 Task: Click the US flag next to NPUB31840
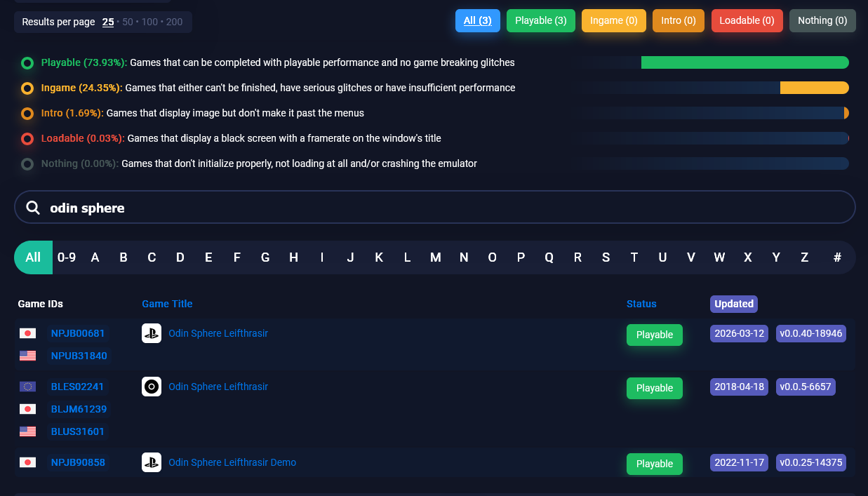coord(27,356)
